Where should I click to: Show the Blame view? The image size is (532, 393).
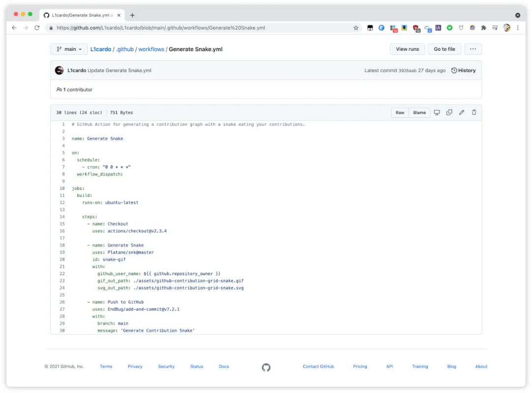(x=419, y=112)
